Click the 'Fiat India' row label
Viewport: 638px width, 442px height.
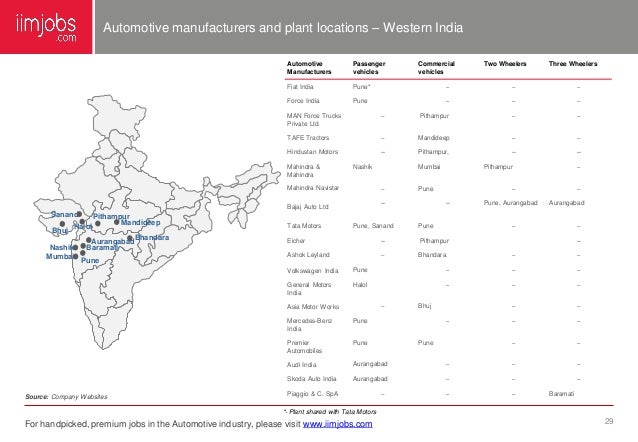pyautogui.click(x=300, y=87)
